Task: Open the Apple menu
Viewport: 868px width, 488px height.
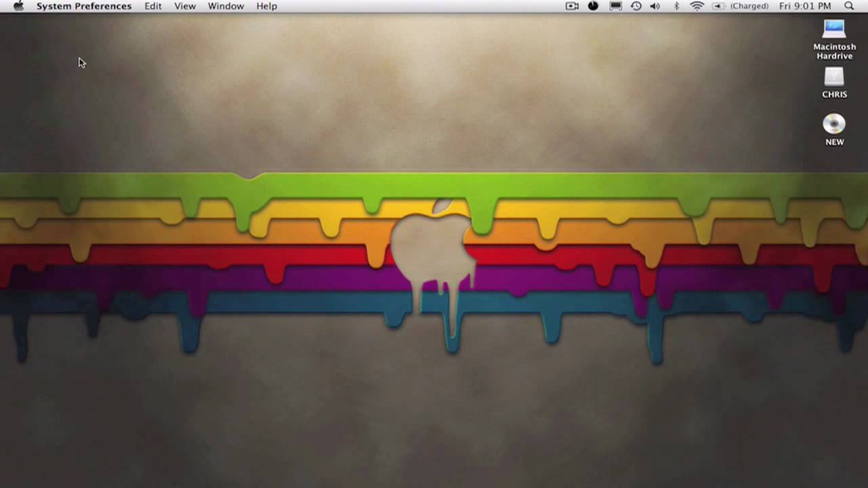Action: coord(19,6)
